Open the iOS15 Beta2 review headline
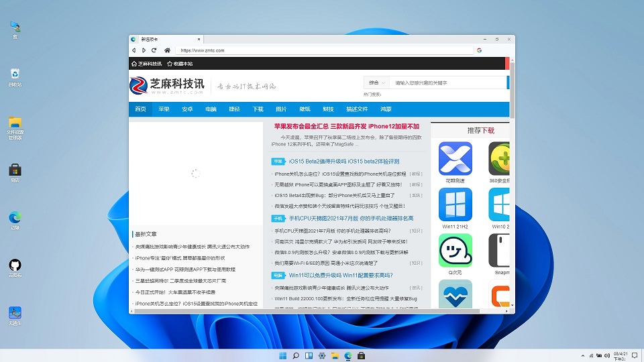Screen dimensions: 644x362 coord(343,162)
